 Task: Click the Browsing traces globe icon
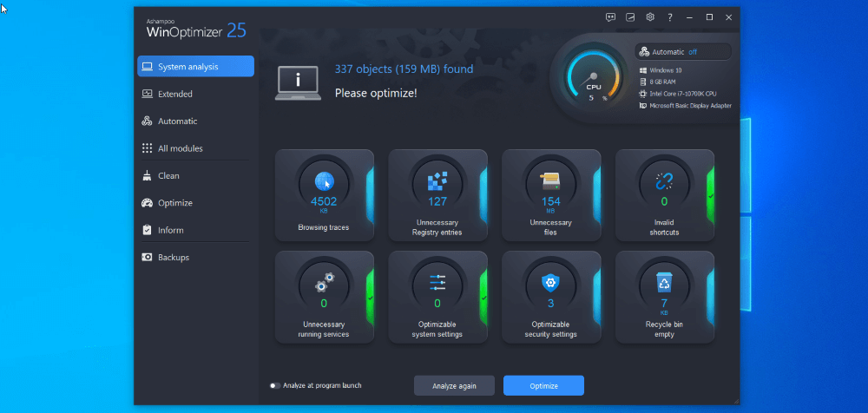[x=324, y=181]
